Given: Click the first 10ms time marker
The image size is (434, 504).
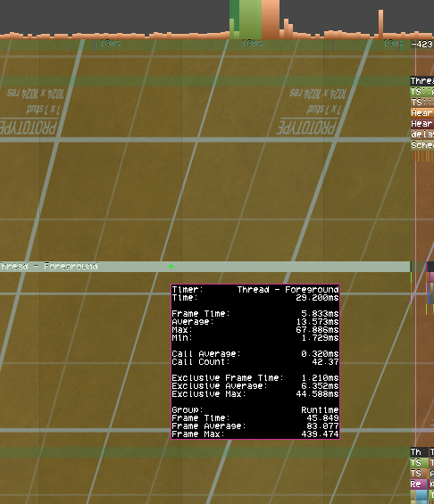Looking at the screenshot, I should pos(111,43).
